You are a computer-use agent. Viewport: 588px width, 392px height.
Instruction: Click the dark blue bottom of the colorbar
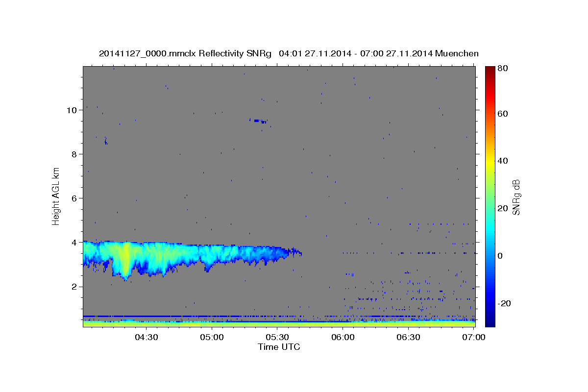pos(490,321)
